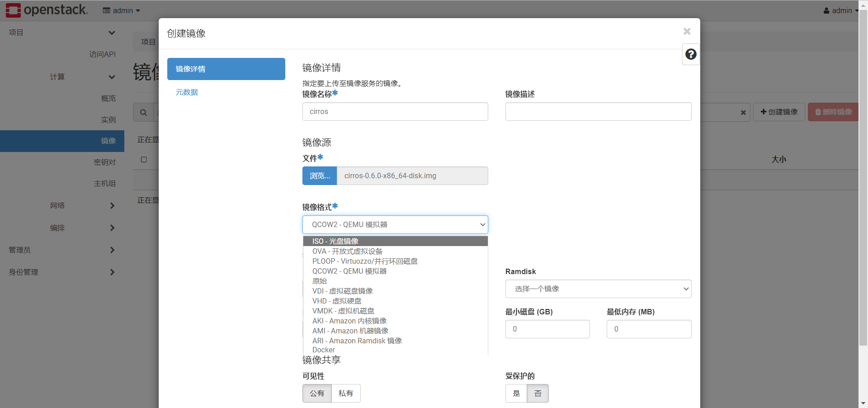Open the help question mark icon
Screen dimensions: 868x408
click(x=691, y=54)
